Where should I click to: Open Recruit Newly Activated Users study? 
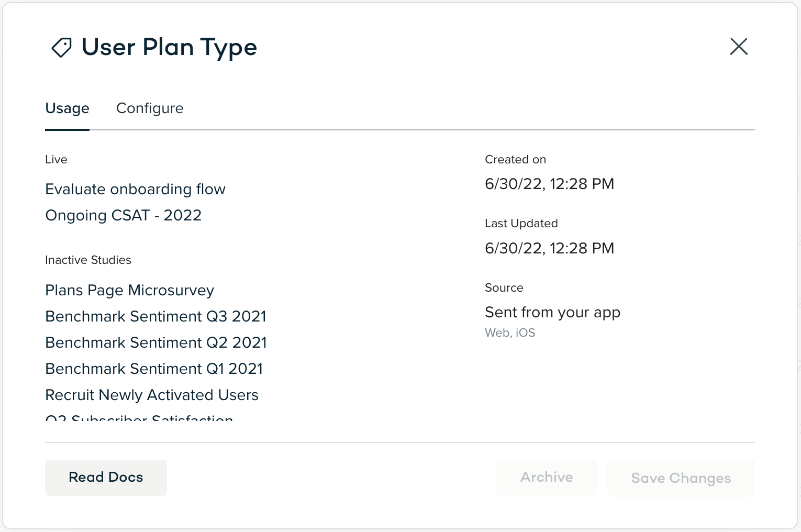tap(152, 395)
